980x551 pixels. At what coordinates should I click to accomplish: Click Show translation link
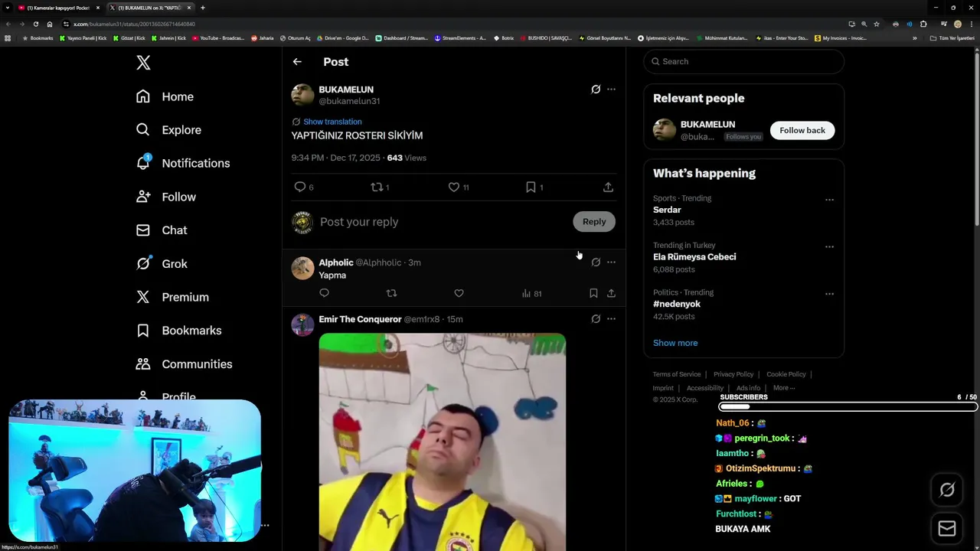[332, 122]
